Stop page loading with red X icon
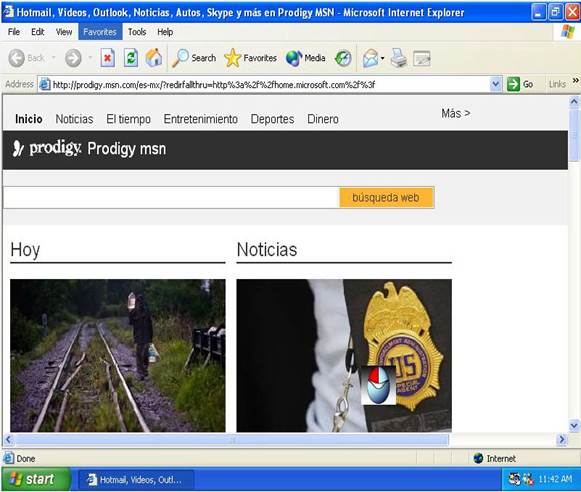The height and width of the screenshot is (492, 581). 107,58
